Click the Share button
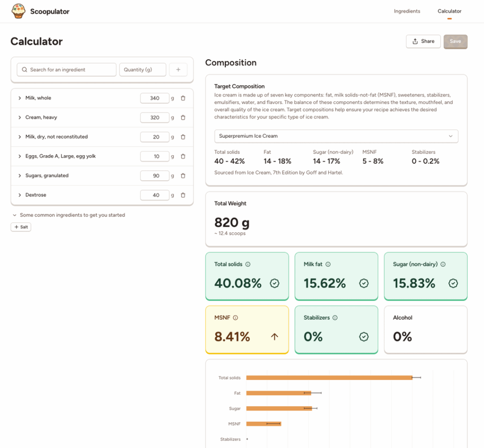The width and height of the screenshot is (484, 448). pos(423,41)
